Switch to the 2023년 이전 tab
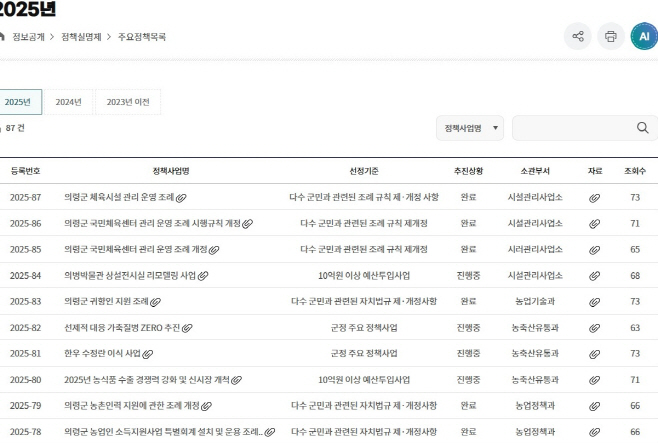Image resolution: width=658 pixels, height=443 pixels. 127,102
